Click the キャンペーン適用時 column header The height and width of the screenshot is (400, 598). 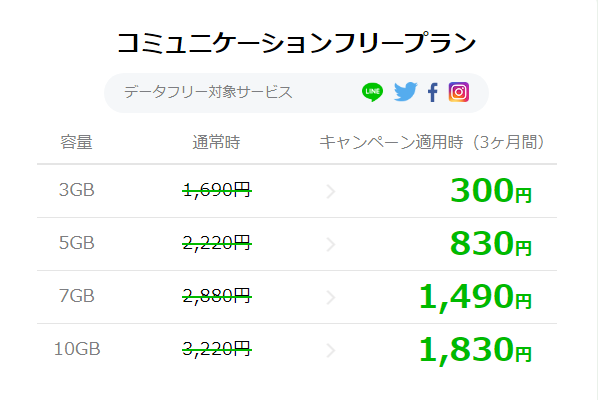click(391, 142)
